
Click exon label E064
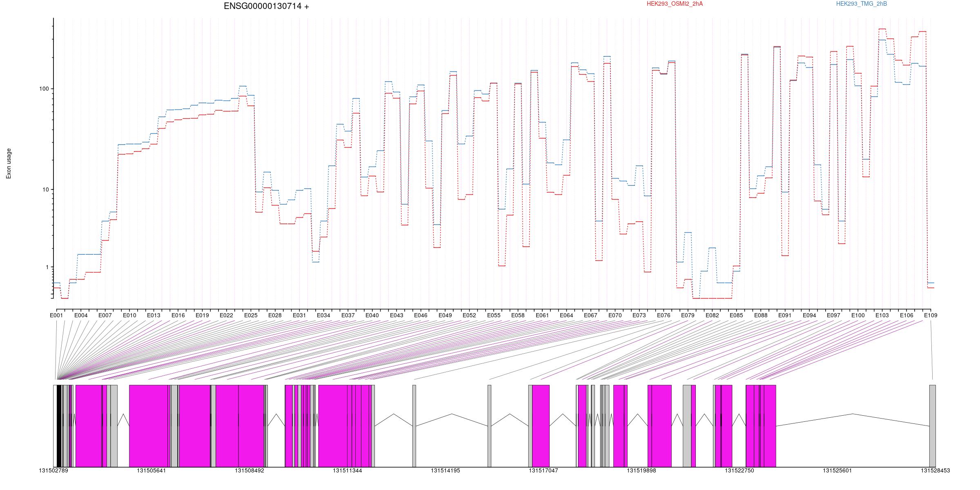566,315
